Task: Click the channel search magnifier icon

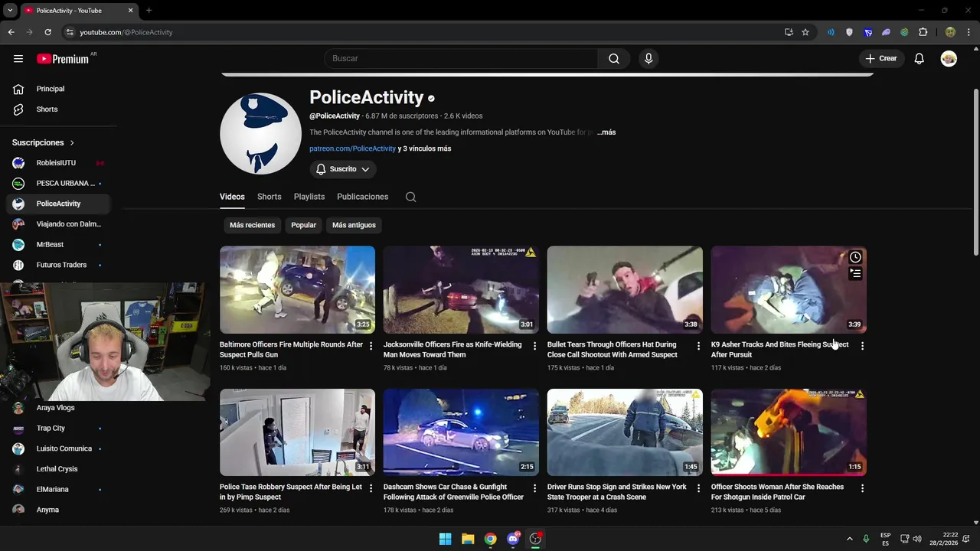Action: [x=411, y=197]
